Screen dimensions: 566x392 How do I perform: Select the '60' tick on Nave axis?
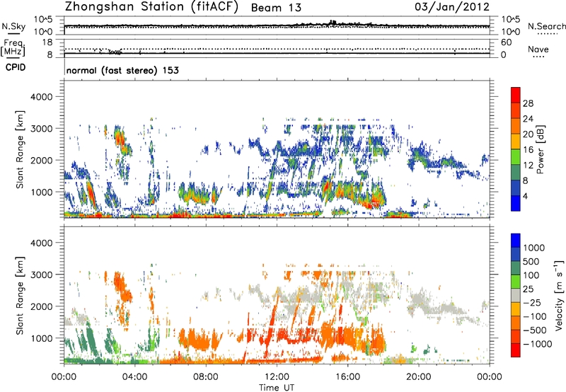coord(506,42)
